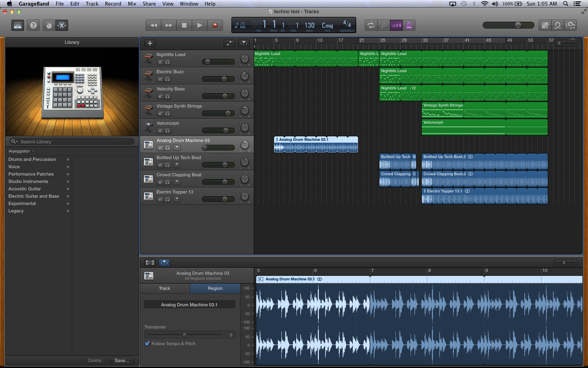Toggle the Flex button in editor

[x=150, y=263]
